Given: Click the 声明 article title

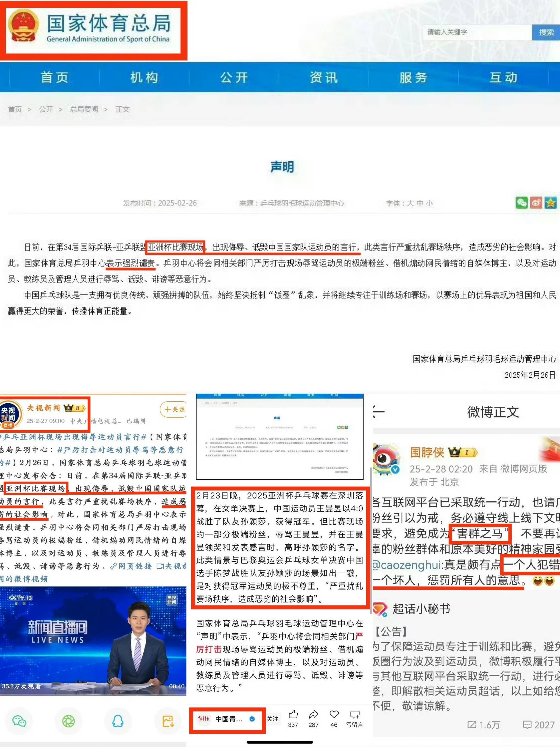Looking at the screenshot, I should pos(282,167).
